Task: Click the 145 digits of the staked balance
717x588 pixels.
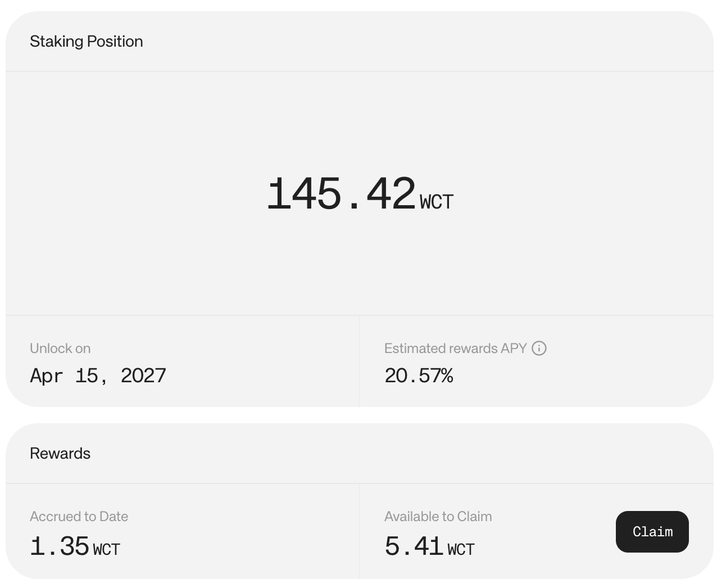Action: [x=304, y=194]
